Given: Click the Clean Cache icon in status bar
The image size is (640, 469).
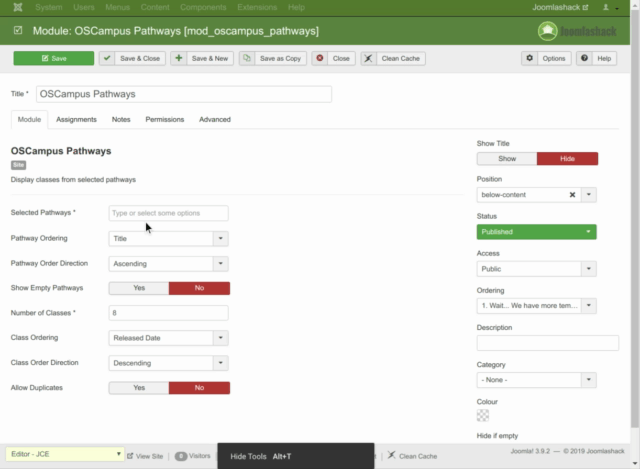Looking at the screenshot, I should coord(391,456).
